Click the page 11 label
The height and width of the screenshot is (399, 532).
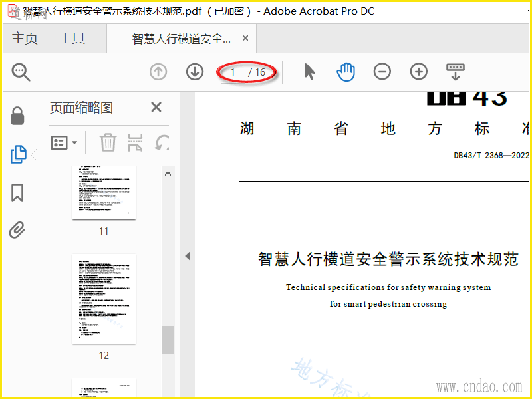104,231
